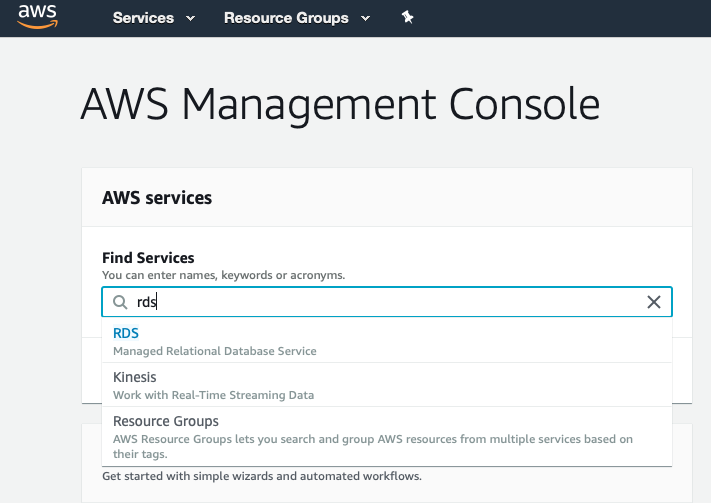Click the AWS Management Console heading
This screenshot has width=711, height=503.
coord(340,104)
